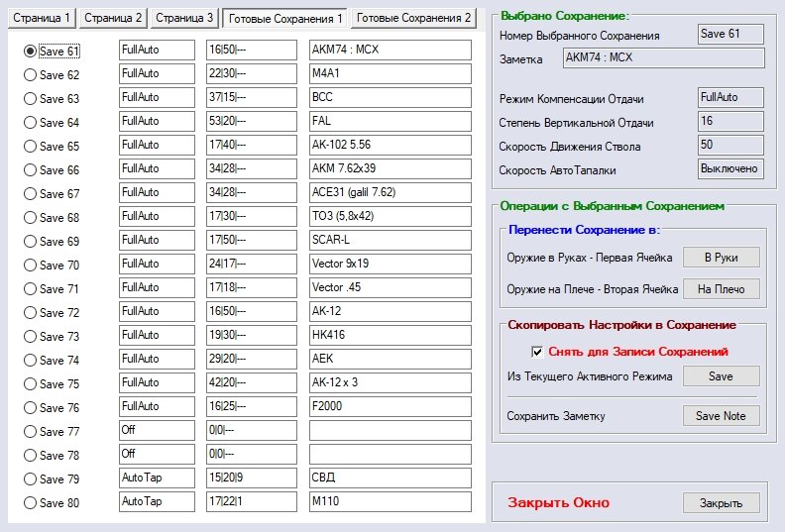This screenshot has height=532, width=785.
Task: Open the Страница 2 tab
Action: [x=113, y=18]
